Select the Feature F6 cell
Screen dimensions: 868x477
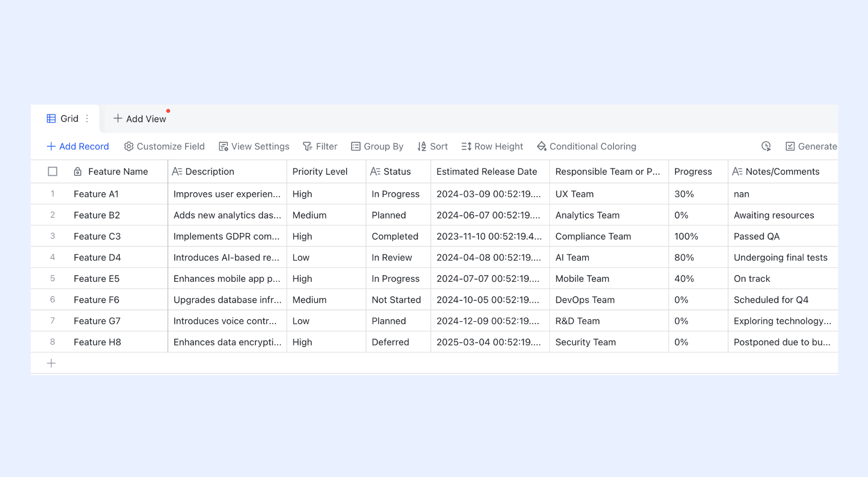[118, 300]
